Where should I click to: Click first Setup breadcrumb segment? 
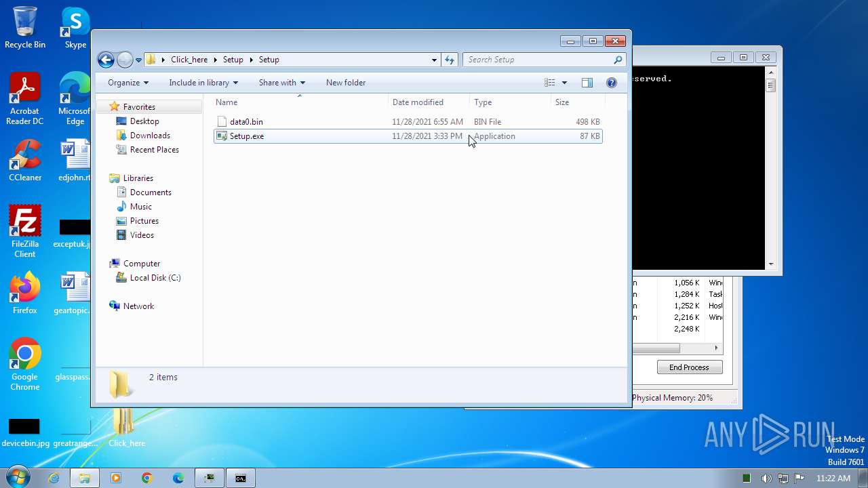233,60
